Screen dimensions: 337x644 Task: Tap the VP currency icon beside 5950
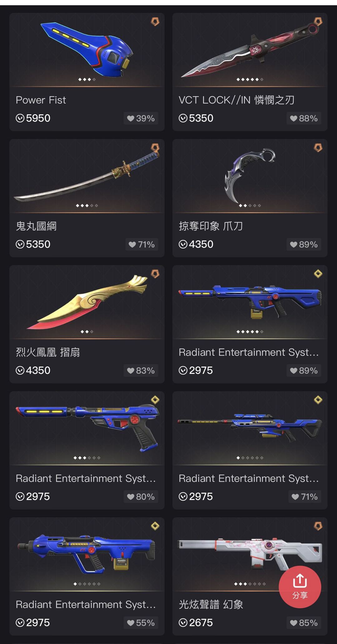20,118
